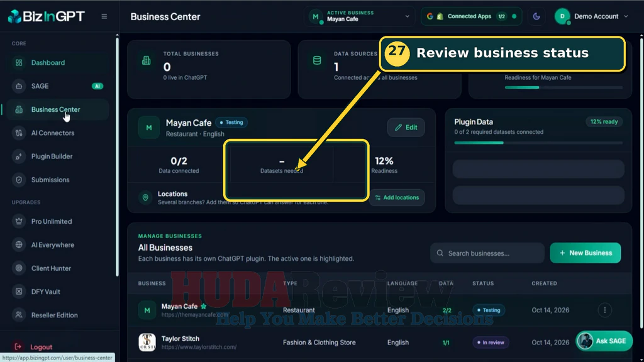Click the Readiness for Mayan Cafe progress bar
Image resolution: width=644 pixels, height=362 pixels.
(563, 87)
